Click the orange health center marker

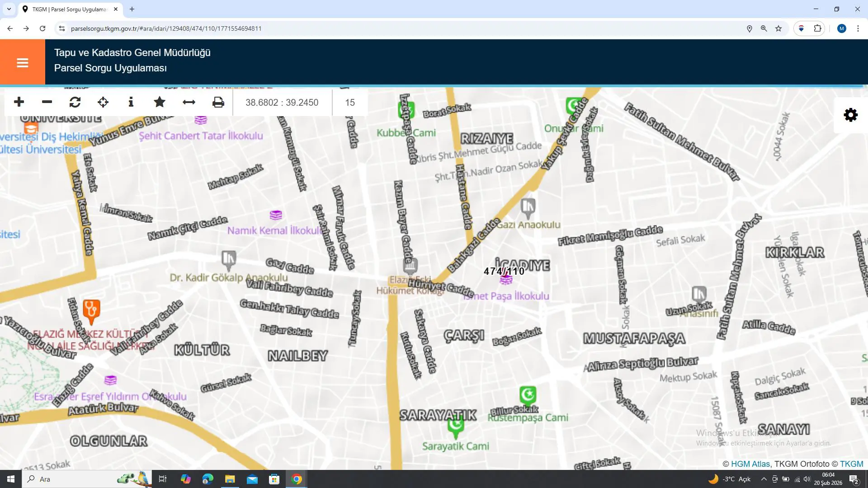point(91,311)
